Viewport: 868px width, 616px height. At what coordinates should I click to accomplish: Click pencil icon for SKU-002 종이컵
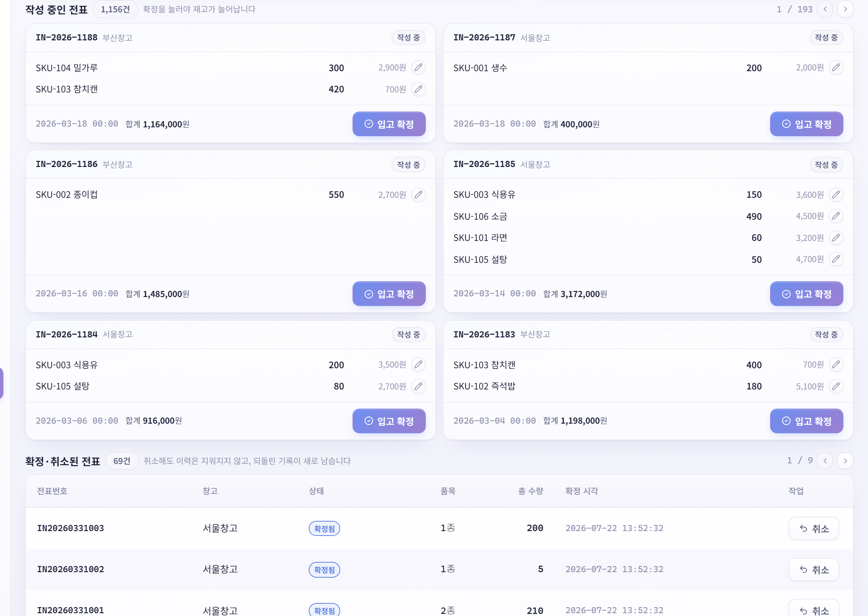click(x=419, y=195)
